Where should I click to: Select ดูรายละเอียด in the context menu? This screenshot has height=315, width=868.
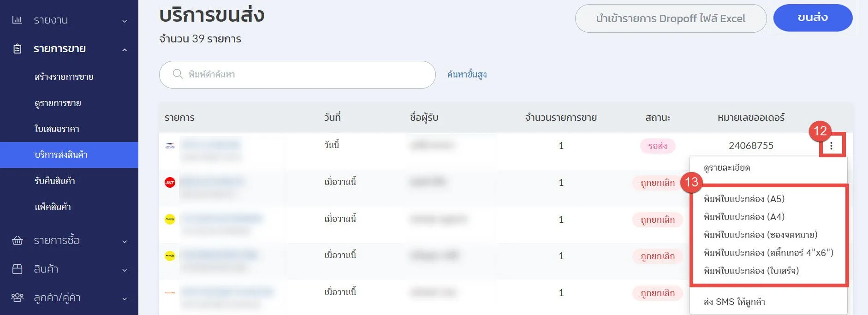tap(726, 168)
